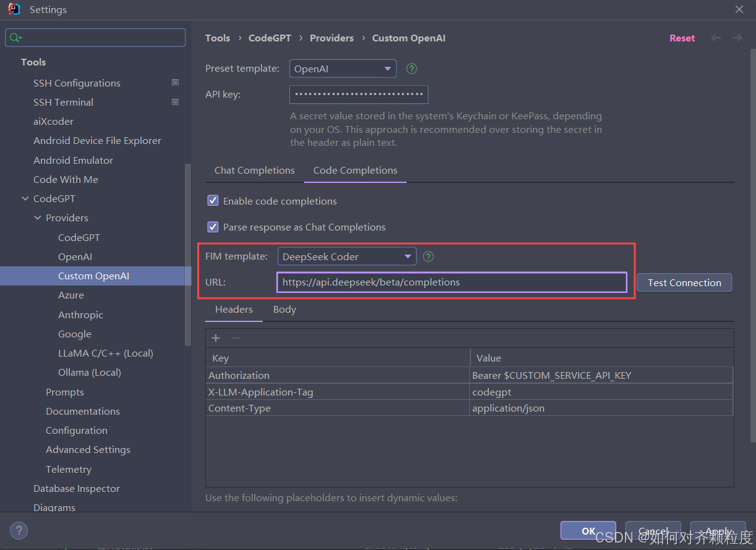The image size is (756, 550).
Task: Click CodeGPT in the breadcrumb
Action: tap(270, 38)
